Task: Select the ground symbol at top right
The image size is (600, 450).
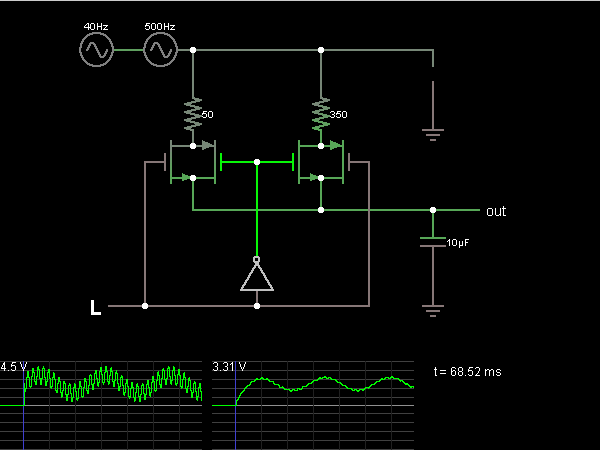Action: pyautogui.click(x=433, y=135)
